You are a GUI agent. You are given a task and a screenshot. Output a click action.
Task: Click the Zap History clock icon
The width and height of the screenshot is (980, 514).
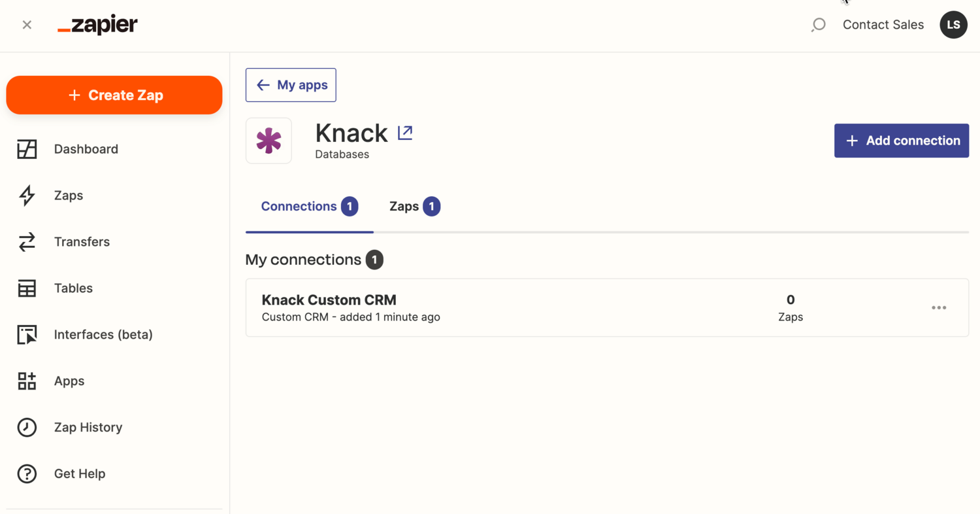[27, 428]
